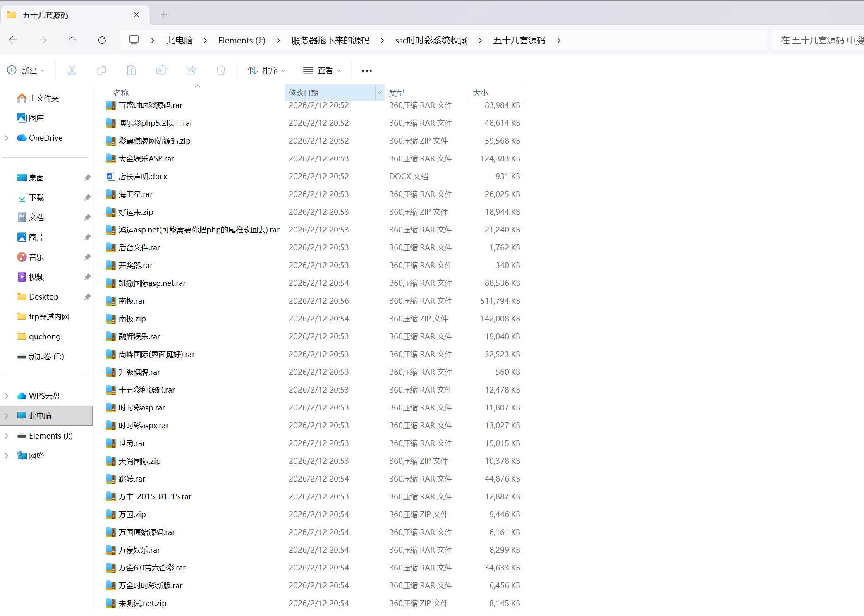Screen dimensions: 864x616
Task: Go up one folder level
Action: (72, 40)
